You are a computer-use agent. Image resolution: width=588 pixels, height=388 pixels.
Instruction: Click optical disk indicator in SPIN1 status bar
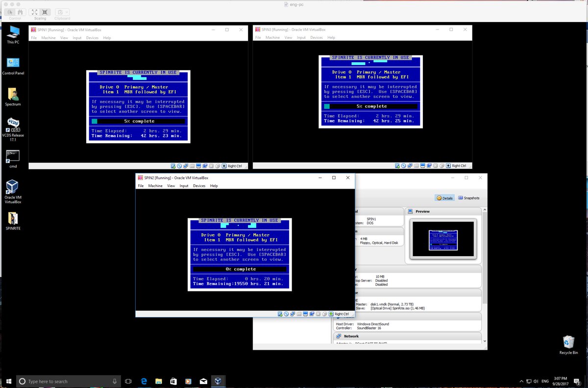pos(179,166)
